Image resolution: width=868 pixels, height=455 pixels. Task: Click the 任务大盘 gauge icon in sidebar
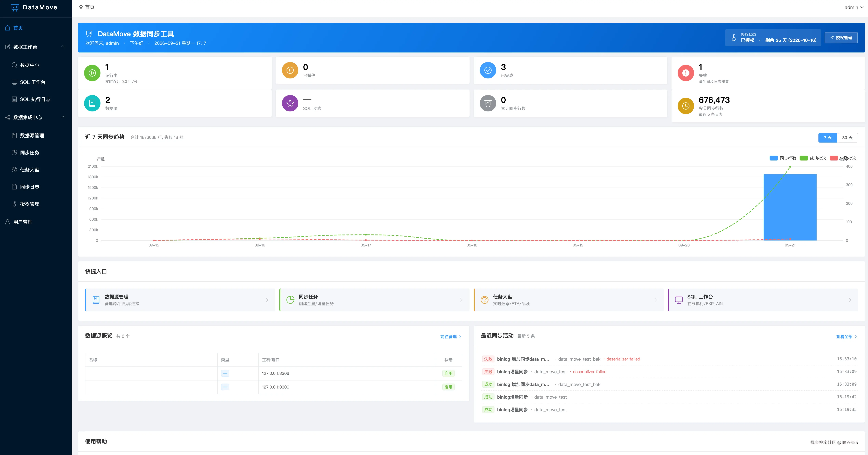pyautogui.click(x=14, y=170)
